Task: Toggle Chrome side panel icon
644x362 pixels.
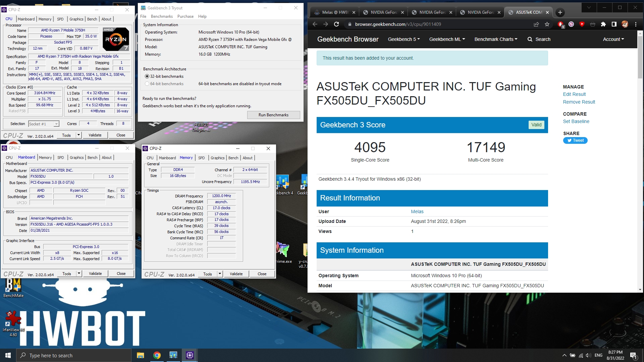Action: [614, 24]
